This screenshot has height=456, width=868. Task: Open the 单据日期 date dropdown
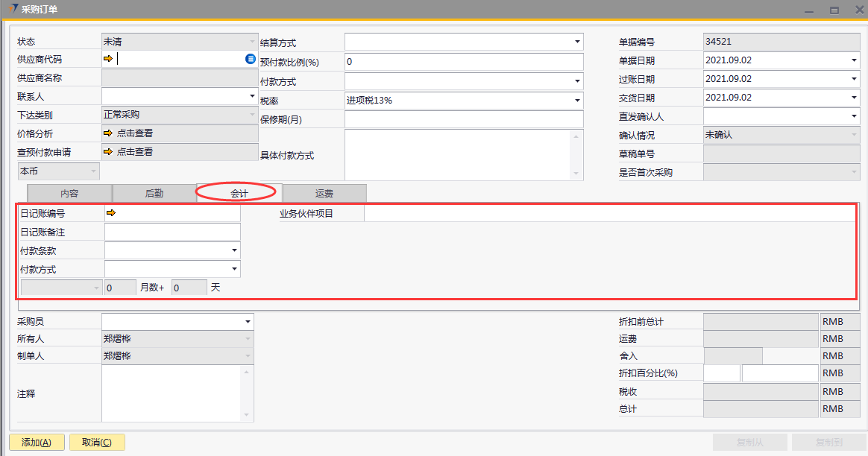tap(853, 61)
